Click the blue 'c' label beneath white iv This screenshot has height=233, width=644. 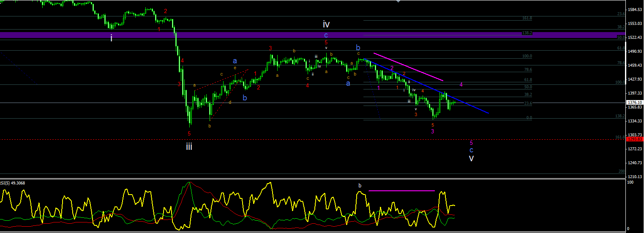click(326, 35)
